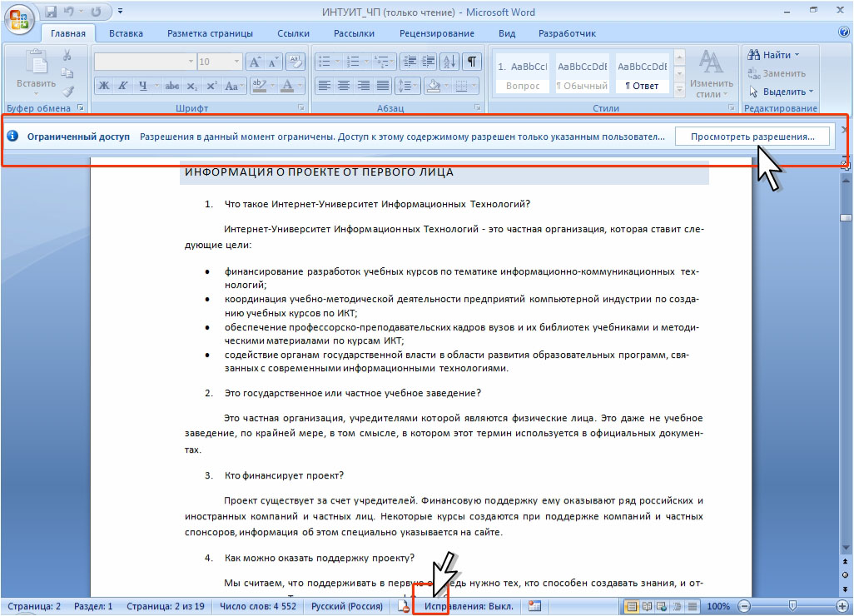Apply a bulleted list
This screenshot has width=854, height=616.
pos(325,62)
